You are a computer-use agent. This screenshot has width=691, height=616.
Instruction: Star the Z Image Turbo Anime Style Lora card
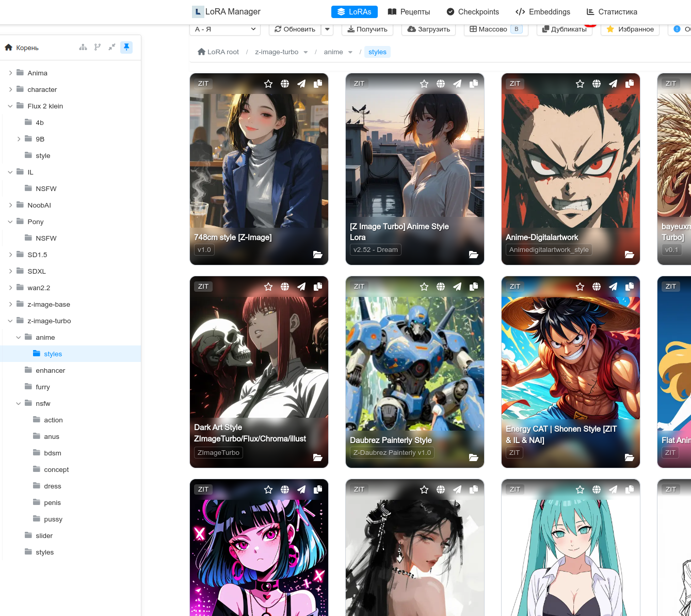424,84
